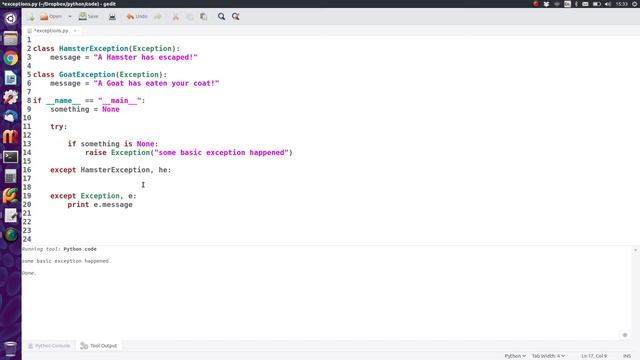Save the file with the Save button

coord(89,17)
